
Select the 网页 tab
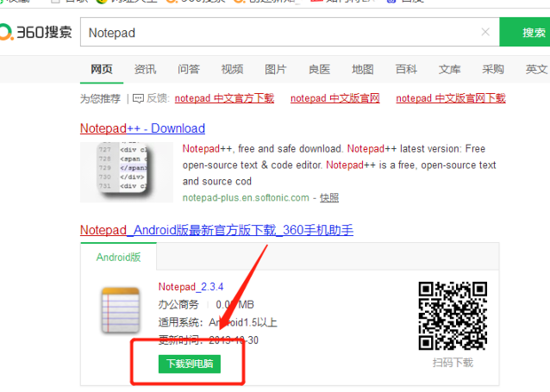(101, 69)
